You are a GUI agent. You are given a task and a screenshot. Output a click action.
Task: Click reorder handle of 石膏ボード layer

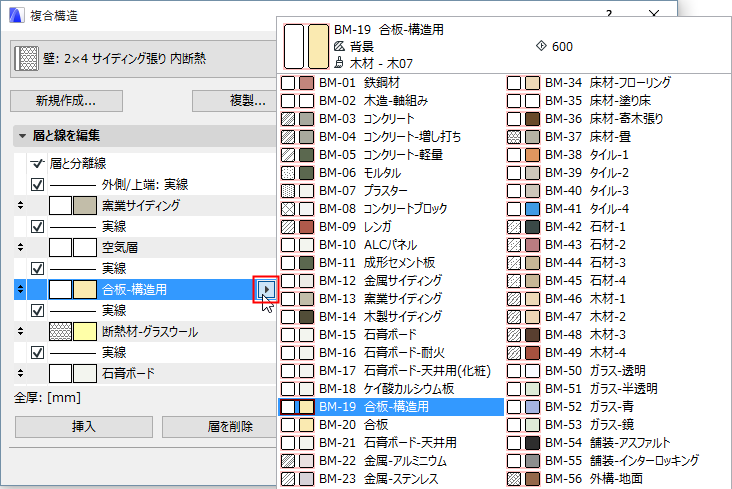(20, 373)
